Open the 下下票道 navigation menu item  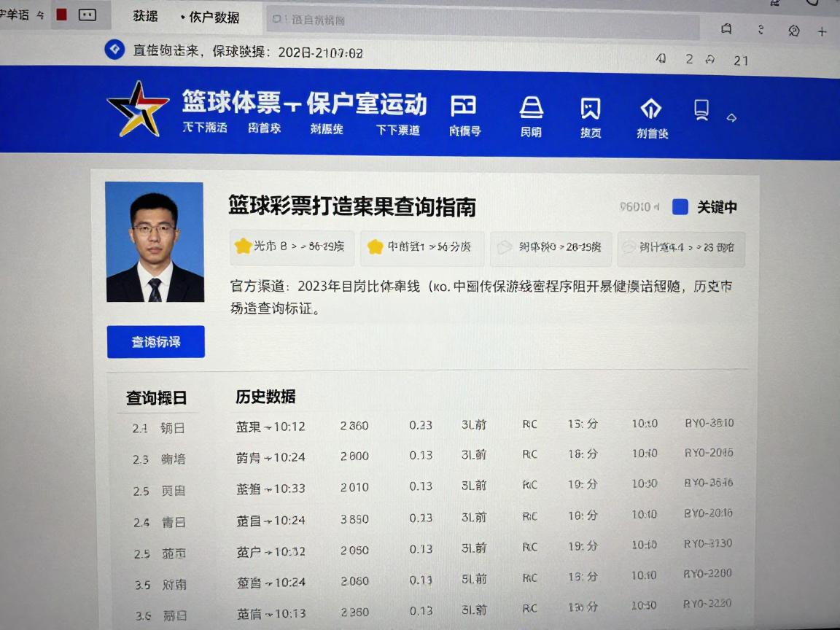click(x=398, y=130)
